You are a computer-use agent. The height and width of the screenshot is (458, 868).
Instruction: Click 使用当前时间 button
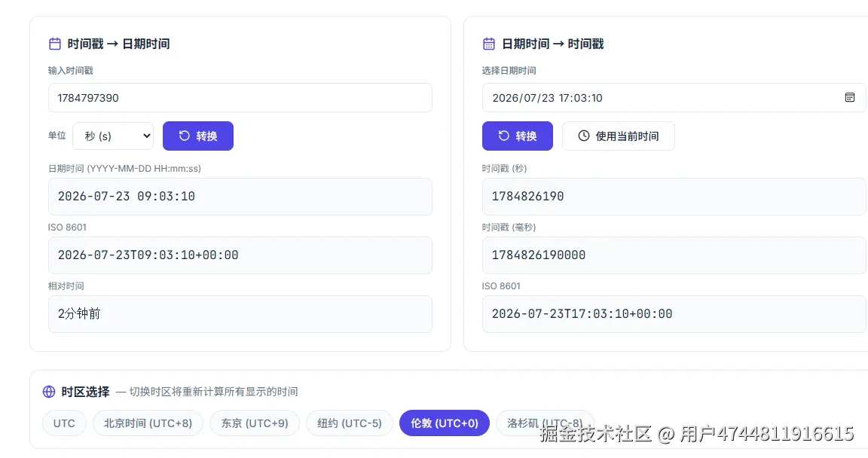pos(619,136)
